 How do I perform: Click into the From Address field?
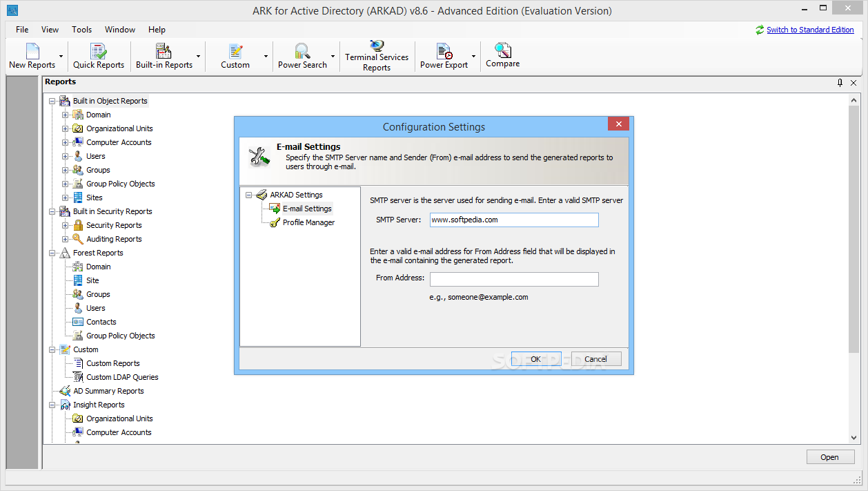[x=514, y=279]
